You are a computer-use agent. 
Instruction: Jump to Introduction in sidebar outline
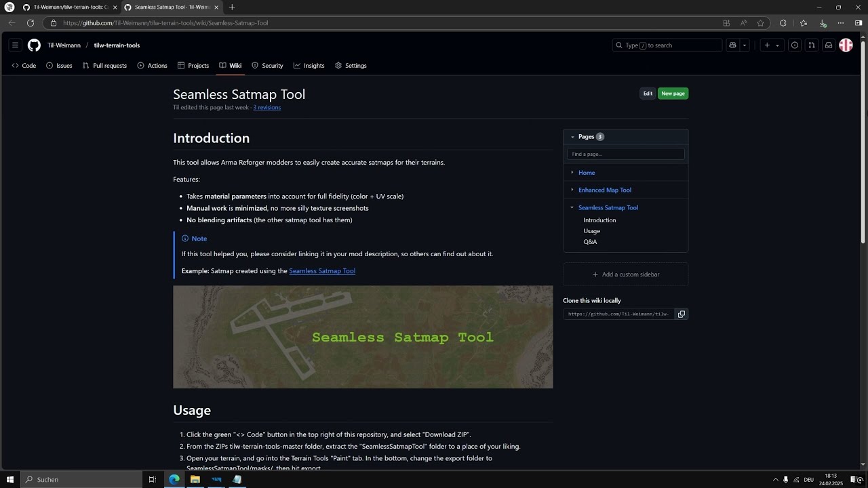coord(599,220)
